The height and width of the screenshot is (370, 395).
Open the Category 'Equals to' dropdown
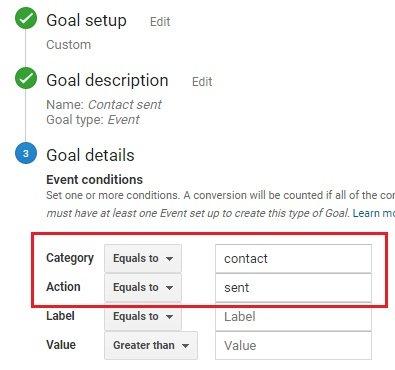point(143,258)
